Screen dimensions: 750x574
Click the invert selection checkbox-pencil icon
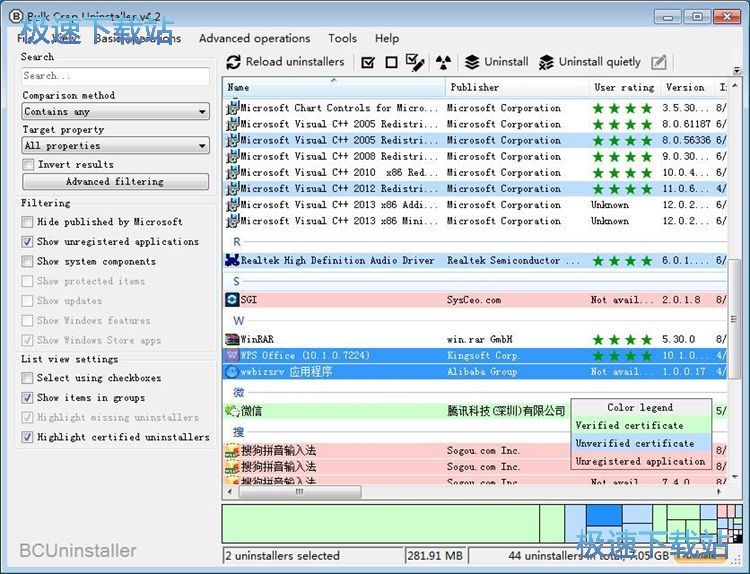click(x=415, y=62)
